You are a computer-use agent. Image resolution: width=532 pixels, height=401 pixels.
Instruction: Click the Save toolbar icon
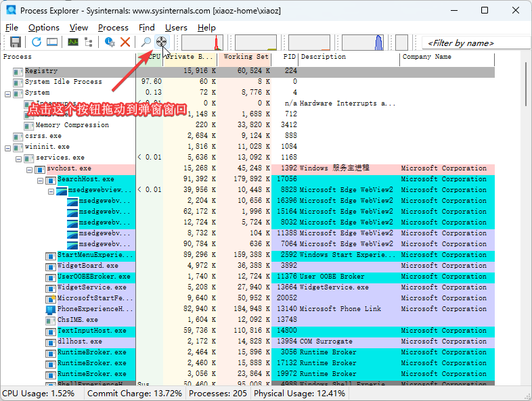[x=15, y=42]
